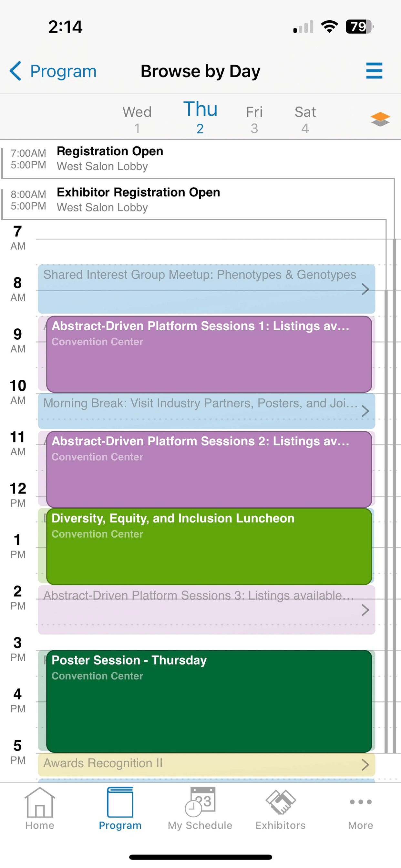Switch to Wed 1 day
401x868 pixels.
137,119
